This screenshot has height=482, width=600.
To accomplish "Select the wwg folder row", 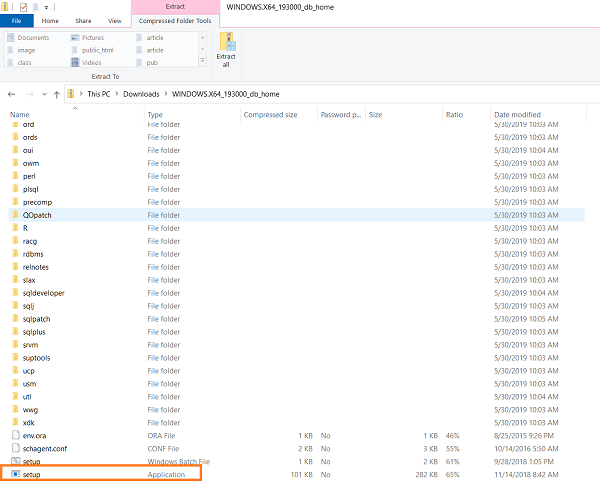I will click(297, 410).
